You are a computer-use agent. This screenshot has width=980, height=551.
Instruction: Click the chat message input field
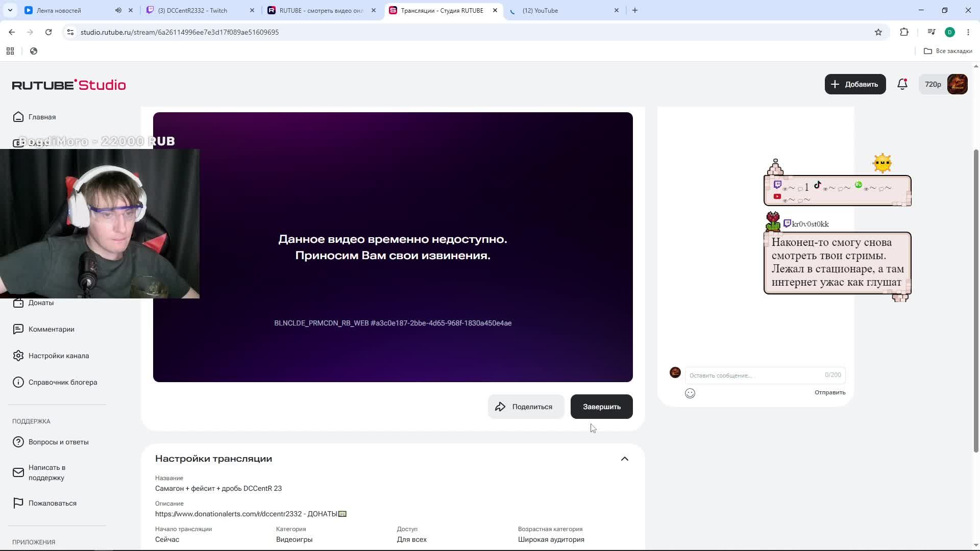pyautogui.click(x=765, y=375)
